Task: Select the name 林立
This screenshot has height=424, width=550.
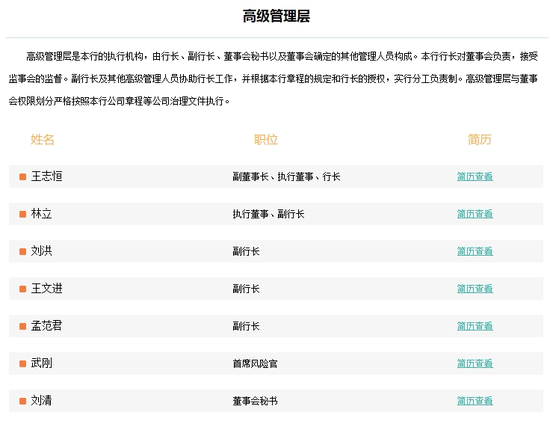Action: click(41, 214)
